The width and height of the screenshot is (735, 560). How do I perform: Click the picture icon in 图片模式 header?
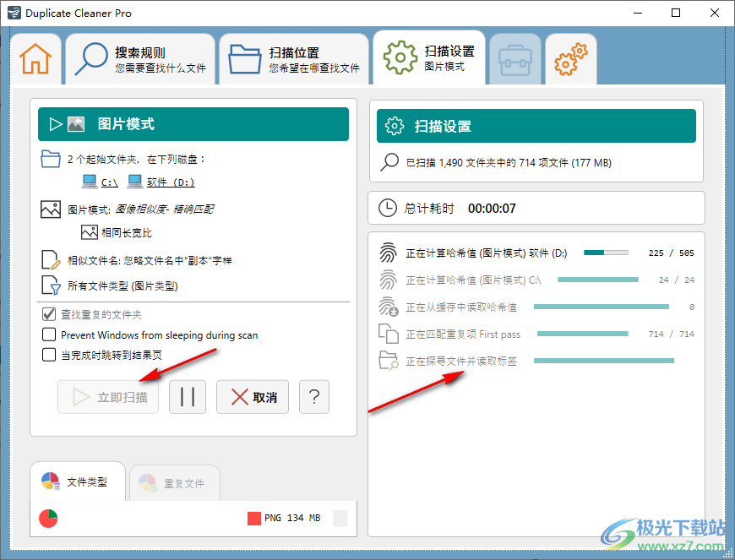pyautogui.click(x=76, y=124)
